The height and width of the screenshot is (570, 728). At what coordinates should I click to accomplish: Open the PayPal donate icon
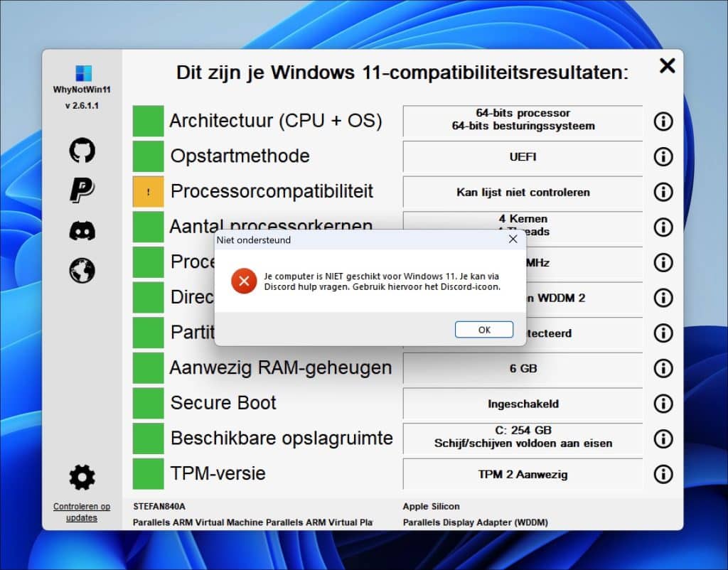pos(82,190)
